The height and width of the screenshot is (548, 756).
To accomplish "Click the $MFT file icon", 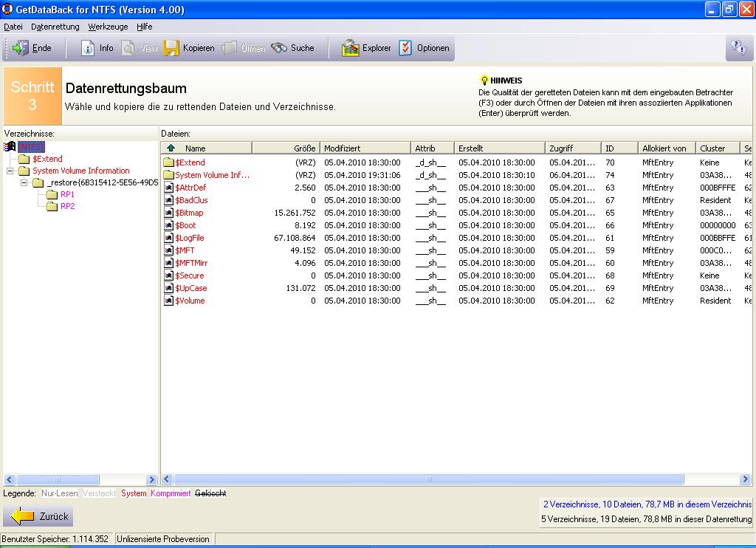I will point(168,250).
